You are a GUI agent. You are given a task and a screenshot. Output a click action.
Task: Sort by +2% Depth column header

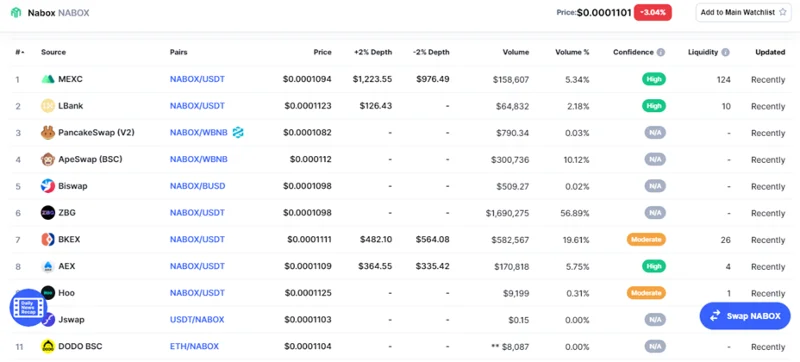[373, 52]
